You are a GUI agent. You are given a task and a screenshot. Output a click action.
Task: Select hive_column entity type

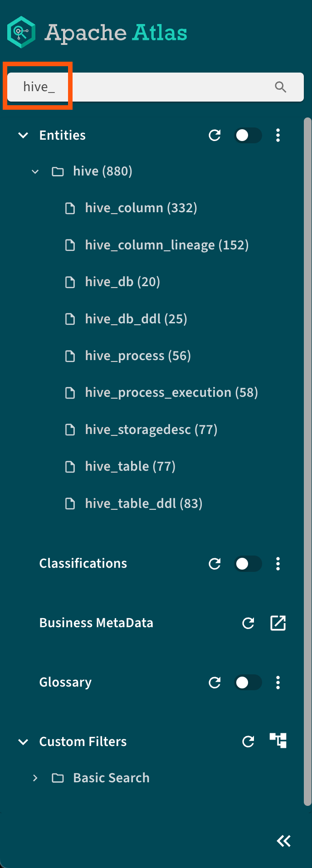coord(141,208)
